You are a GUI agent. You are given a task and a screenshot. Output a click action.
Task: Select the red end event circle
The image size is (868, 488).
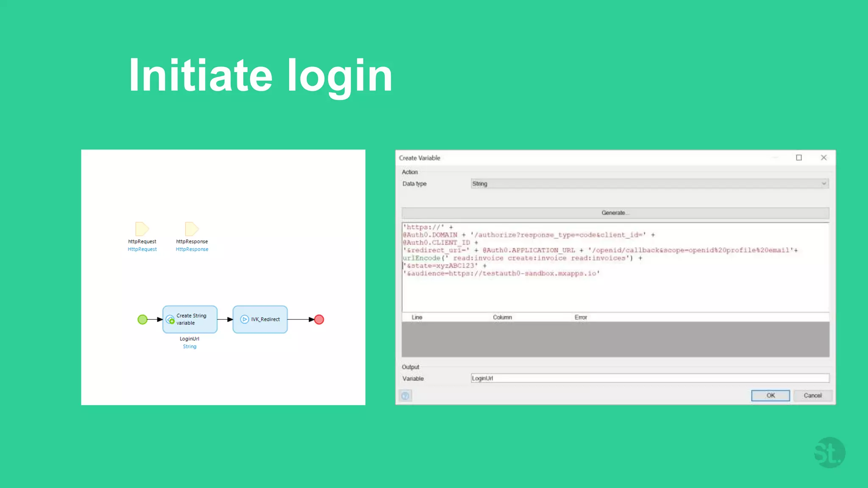pos(319,319)
